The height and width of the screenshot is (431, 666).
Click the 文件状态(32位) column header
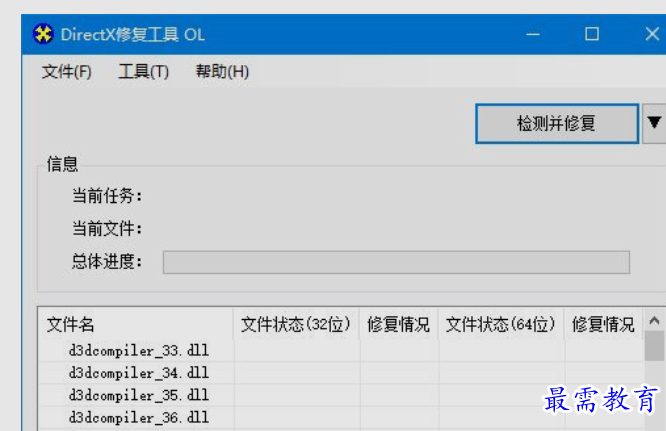pos(296,324)
